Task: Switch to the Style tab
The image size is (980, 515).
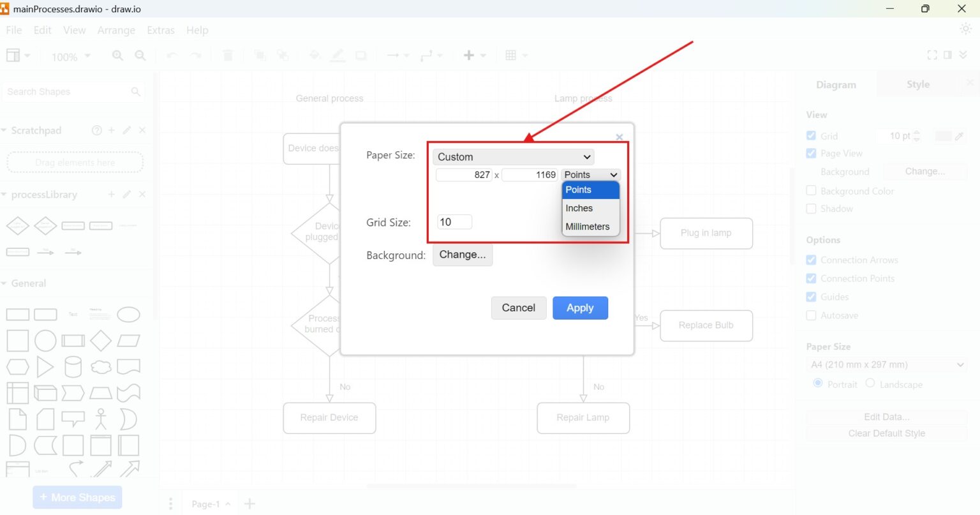Action: (917, 84)
